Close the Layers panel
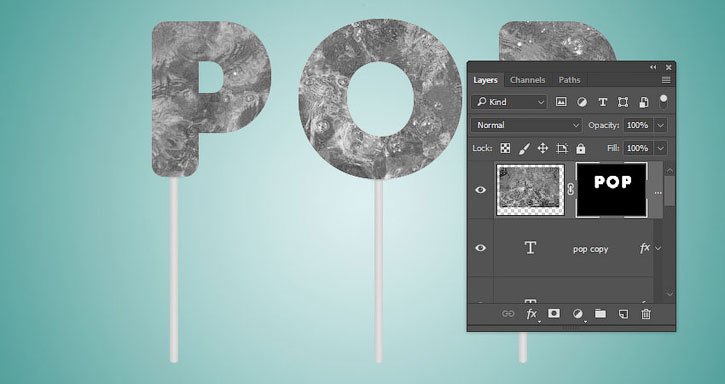 [668, 68]
